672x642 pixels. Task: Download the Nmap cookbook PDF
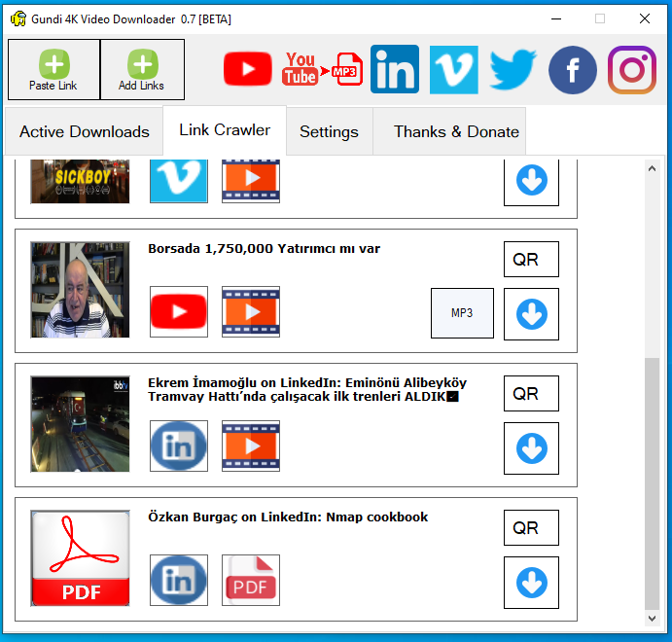[x=531, y=583]
